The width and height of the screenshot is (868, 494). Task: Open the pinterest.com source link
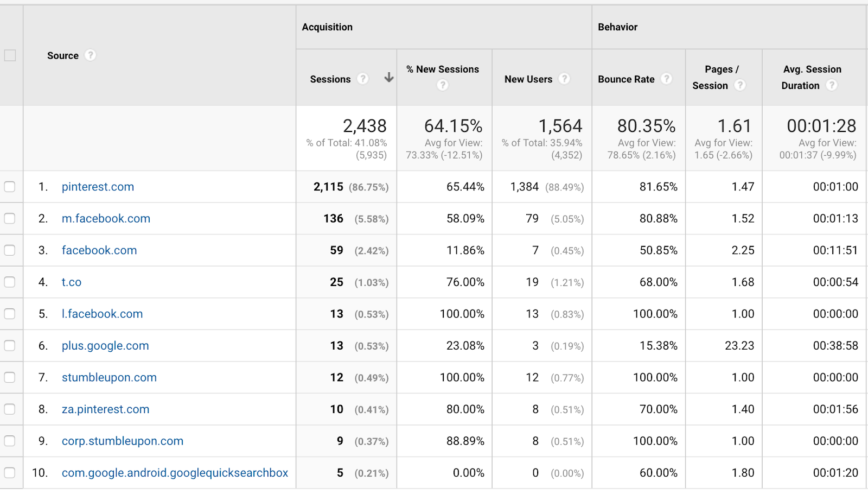pyautogui.click(x=98, y=187)
